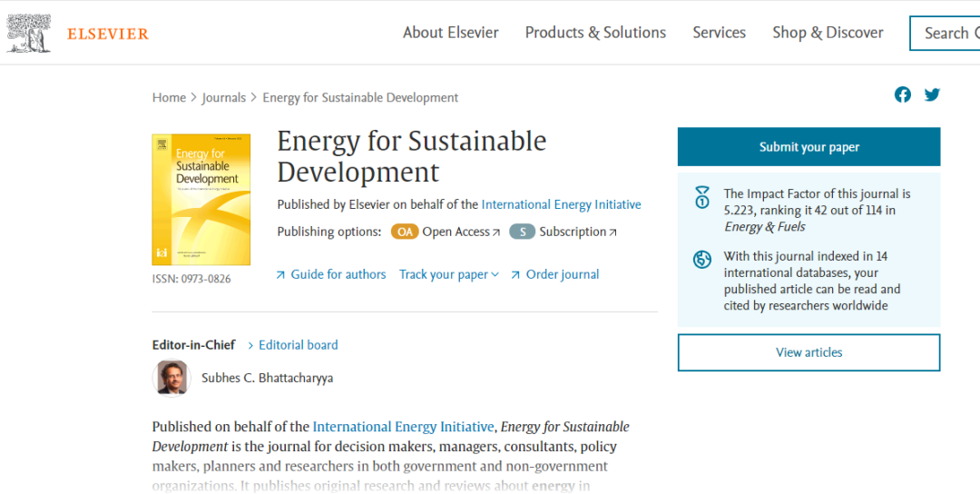Click the orange OA badge icon
Screen dimensions: 980x494
coord(405,232)
